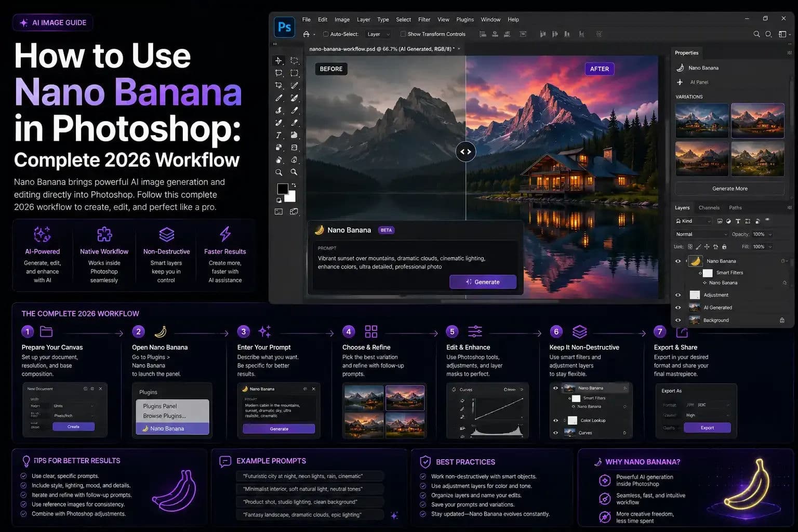Click the quick mask mode icon
Viewport: 798px width, 532px height.
tap(278, 211)
